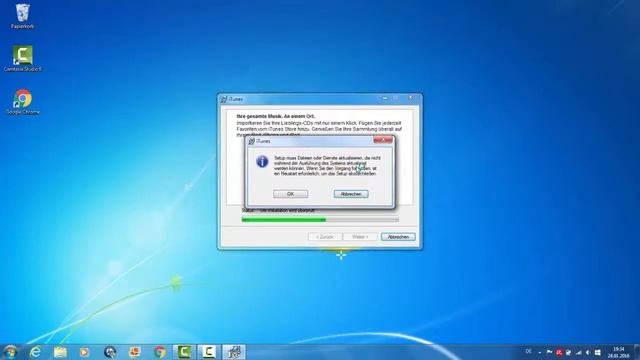Click the round blue taskbar app icon
This screenshot has width=640, height=360.
[110, 352]
